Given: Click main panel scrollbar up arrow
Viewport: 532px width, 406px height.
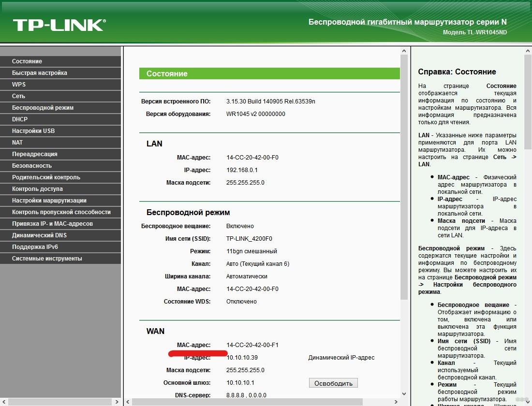Looking at the screenshot, I should [x=404, y=51].
